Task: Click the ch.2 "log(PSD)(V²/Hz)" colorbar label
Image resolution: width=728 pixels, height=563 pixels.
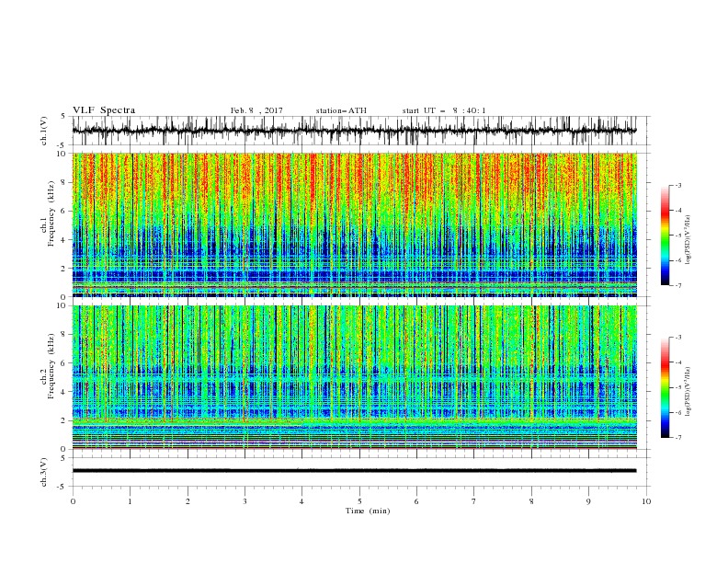Action: (688, 392)
